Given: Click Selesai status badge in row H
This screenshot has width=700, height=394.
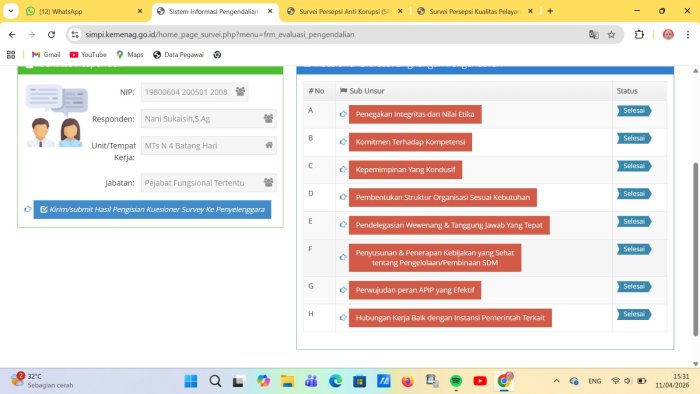Looking at the screenshot, I should pyautogui.click(x=634, y=314).
